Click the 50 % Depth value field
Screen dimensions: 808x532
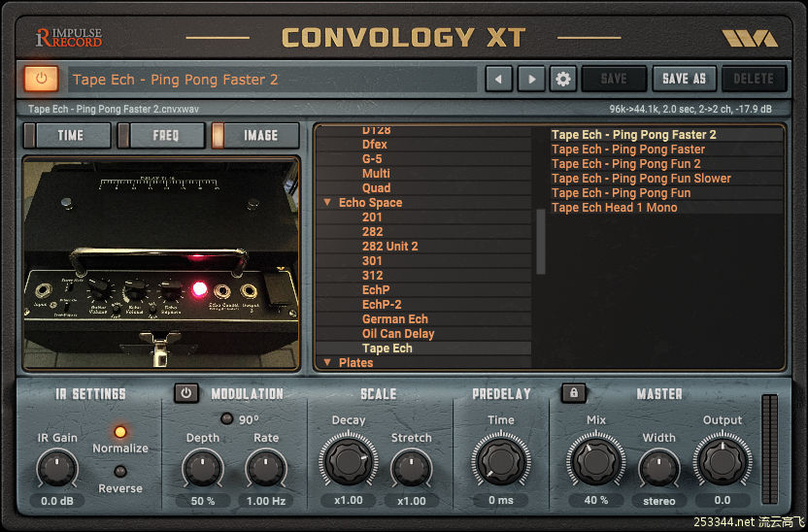tap(203, 501)
